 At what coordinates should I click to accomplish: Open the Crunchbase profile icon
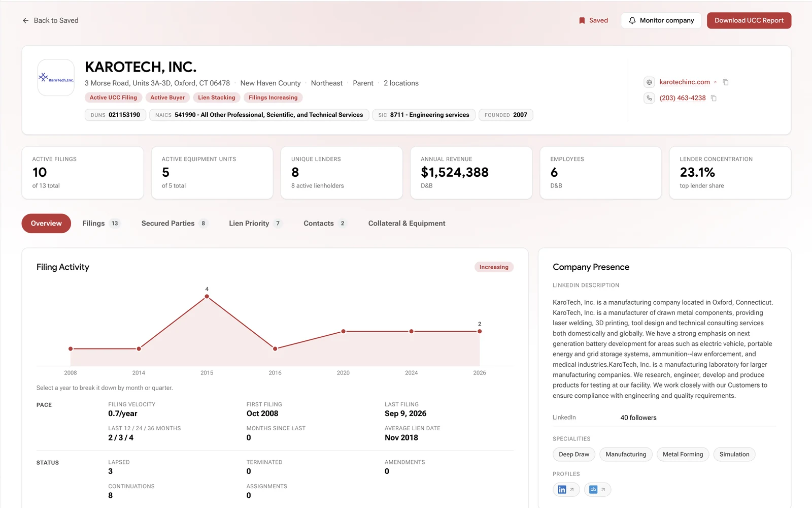597,490
